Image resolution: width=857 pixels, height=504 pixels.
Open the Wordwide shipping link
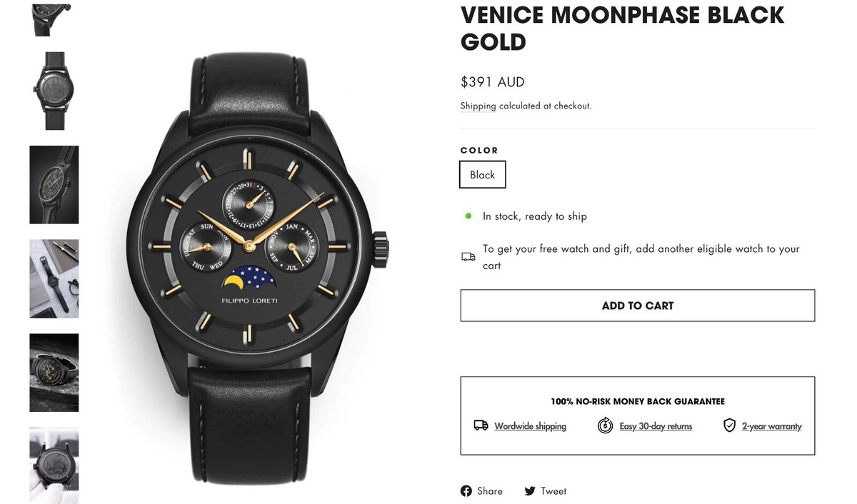pyautogui.click(x=530, y=425)
